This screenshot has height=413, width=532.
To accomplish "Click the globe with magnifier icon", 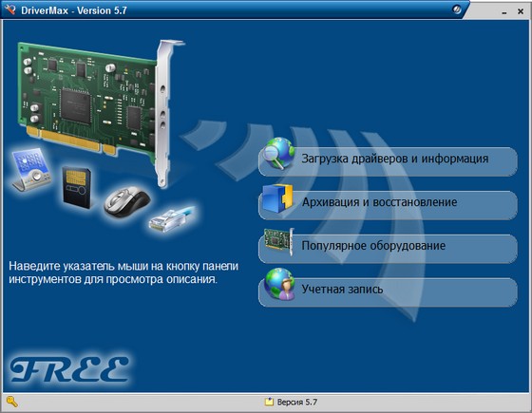I will [279, 153].
